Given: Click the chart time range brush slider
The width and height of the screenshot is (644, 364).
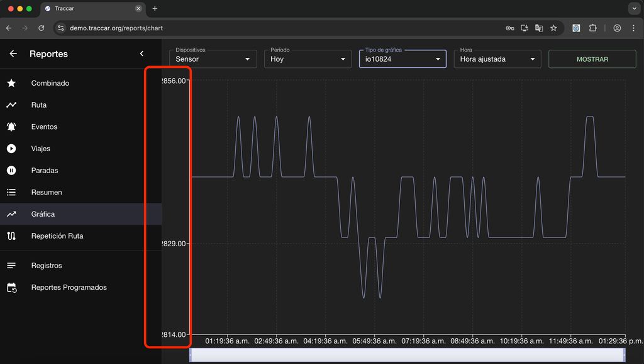Looking at the screenshot, I should pos(408,355).
